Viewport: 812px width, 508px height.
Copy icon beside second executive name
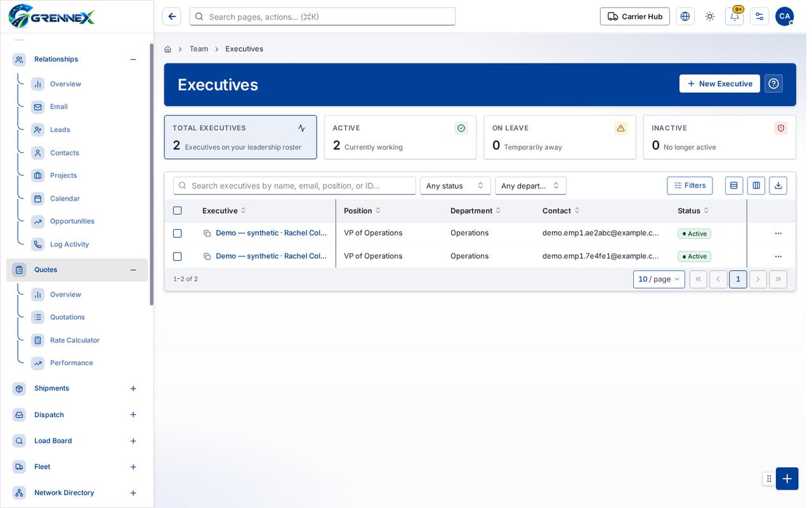click(207, 257)
